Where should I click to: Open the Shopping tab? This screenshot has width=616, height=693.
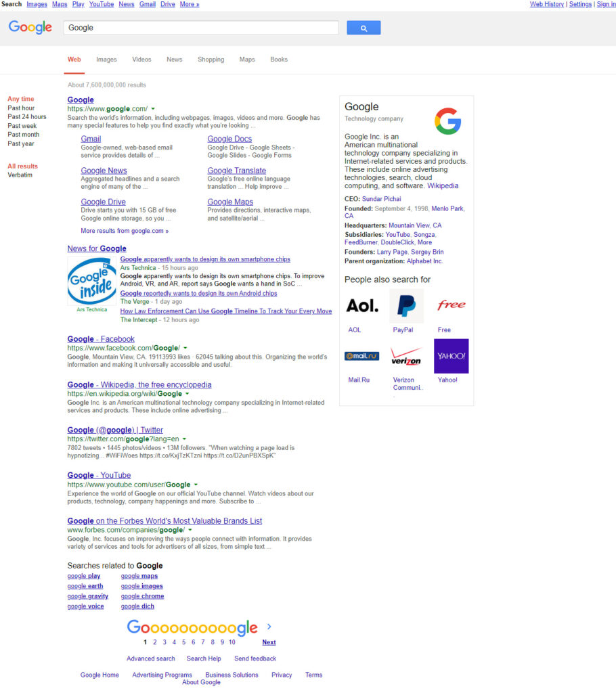[x=211, y=60]
